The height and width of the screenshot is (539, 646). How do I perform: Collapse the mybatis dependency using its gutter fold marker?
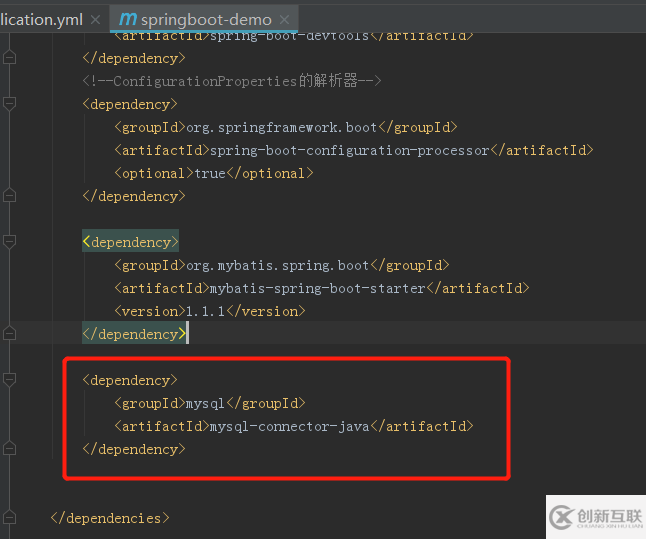point(10,242)
